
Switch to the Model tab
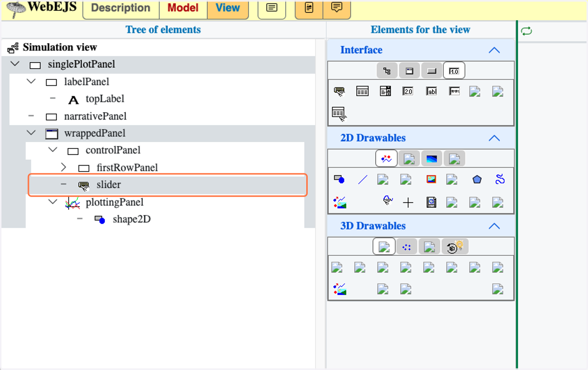pyautogui.click(x=183, y=8)
